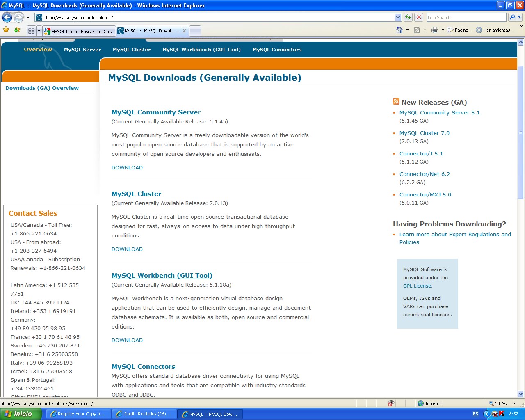
Task: Click the New Releases RSS feed icon
Action: [x=396, y=101]
